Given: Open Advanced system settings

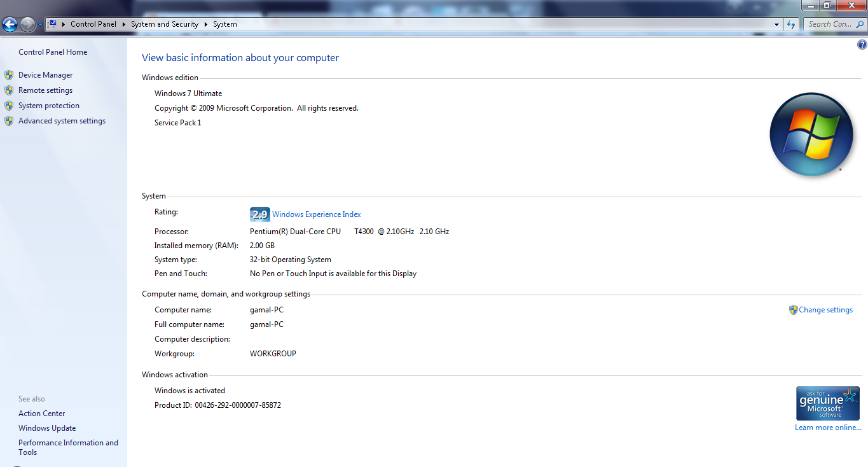Looking at the screenshot, I should click(62, 121).
